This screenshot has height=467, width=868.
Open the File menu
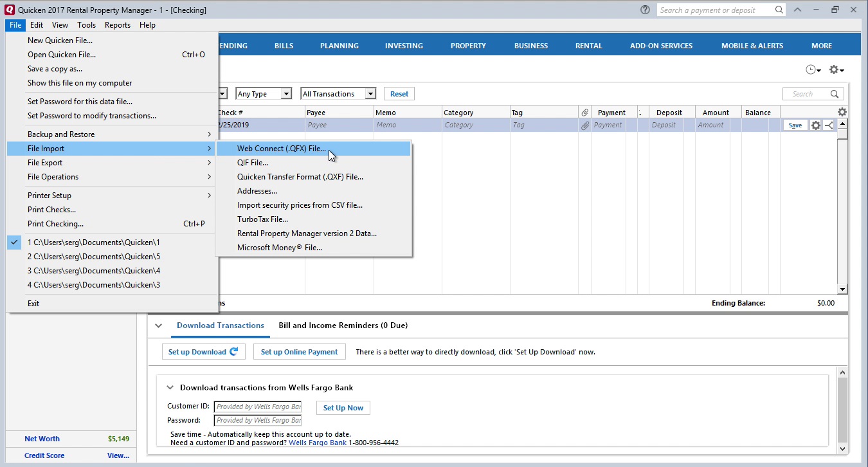pyautogui.click(x=16, y=25)
